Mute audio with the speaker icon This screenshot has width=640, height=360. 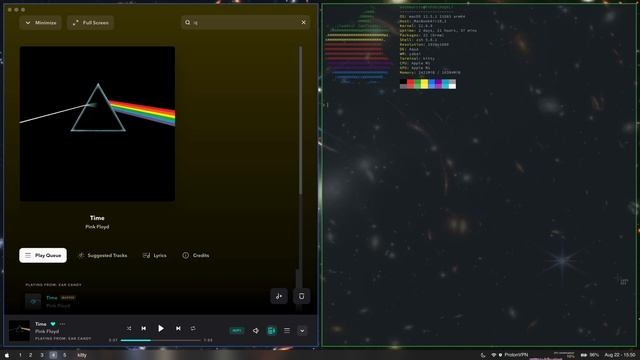256,331
